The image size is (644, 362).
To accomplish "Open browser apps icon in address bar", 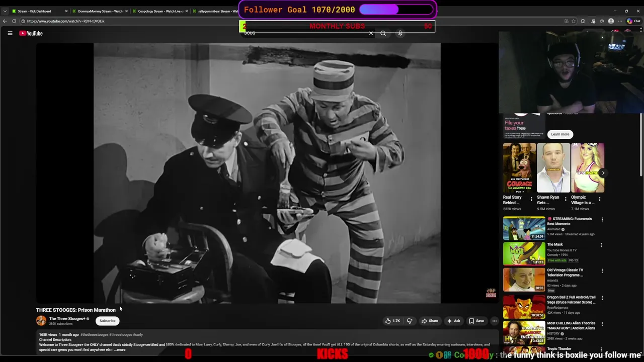I will coord(566,21).
